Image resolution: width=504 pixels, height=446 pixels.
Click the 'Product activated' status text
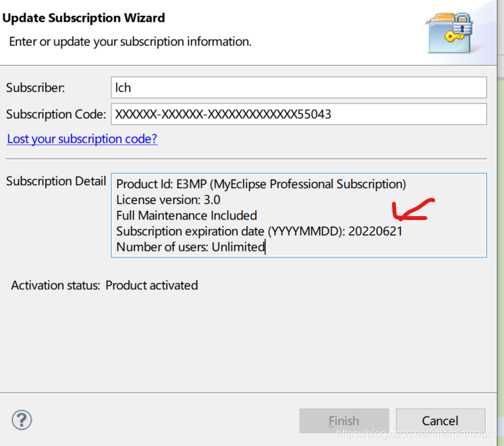151,285
